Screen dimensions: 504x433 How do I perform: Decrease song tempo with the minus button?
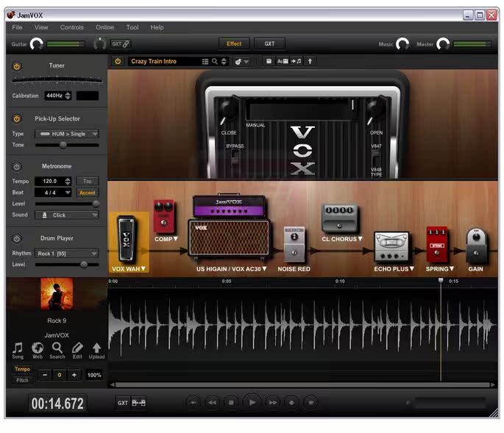(45, 375)
